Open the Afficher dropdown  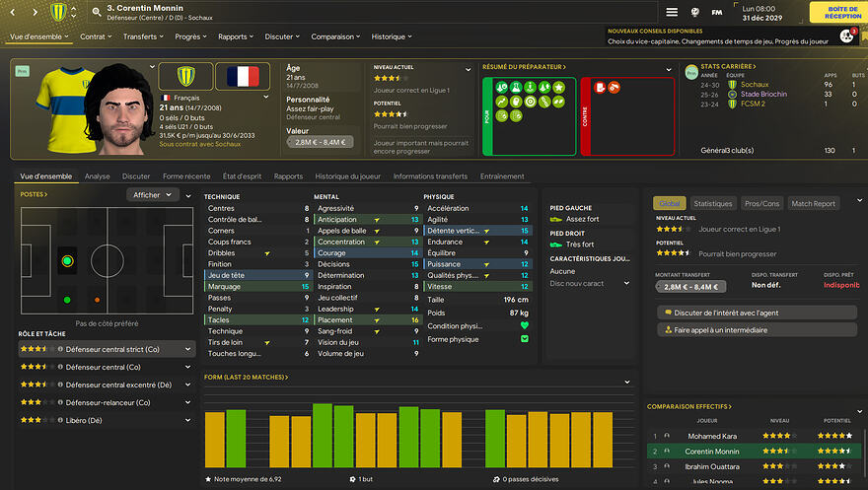(153, 195)
